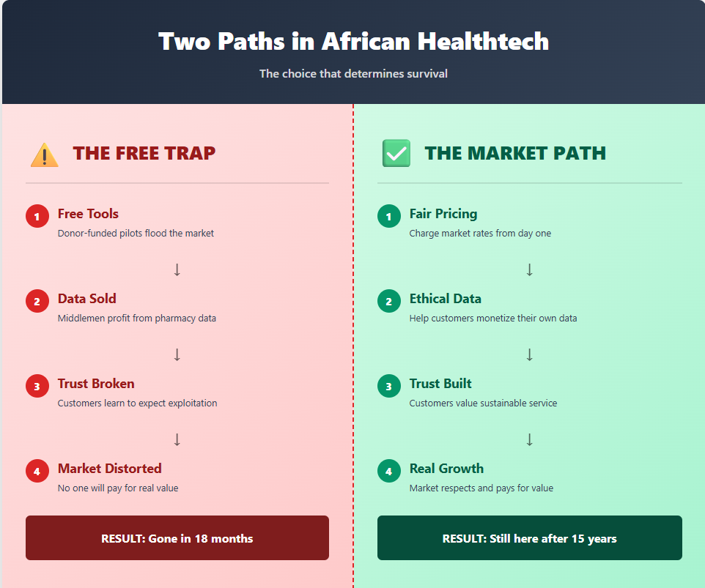Click green circle number 4 beside Real Growth
Screen dimensions: 705x588
[389, 471]
